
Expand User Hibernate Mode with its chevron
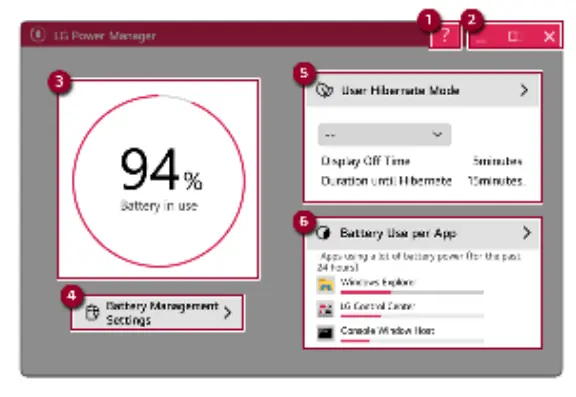point(524,90)
